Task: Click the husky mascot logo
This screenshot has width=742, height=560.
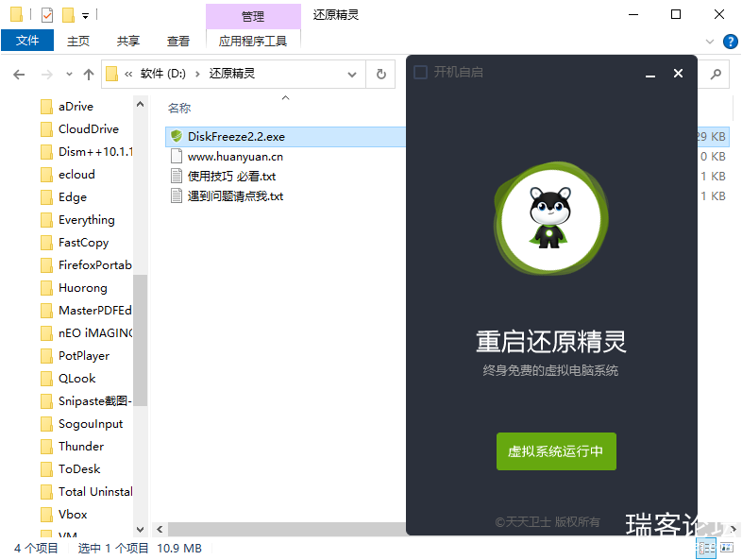Action: click(x=550, y=218)
